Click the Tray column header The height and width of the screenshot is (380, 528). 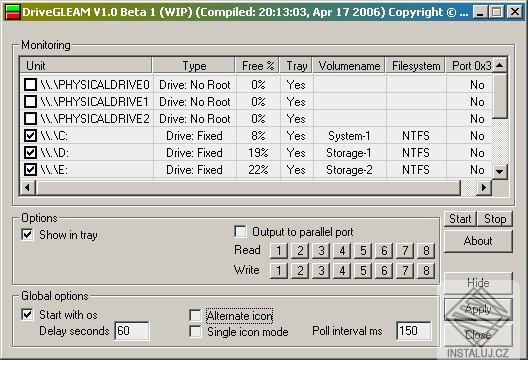point(296,65)
